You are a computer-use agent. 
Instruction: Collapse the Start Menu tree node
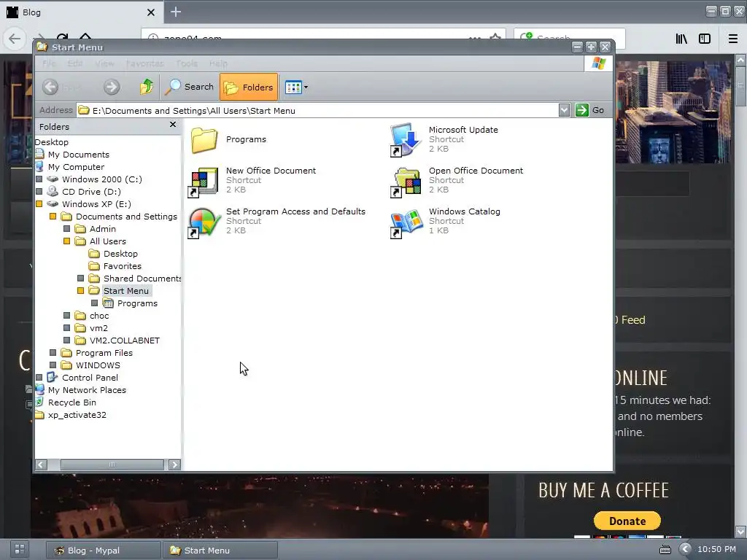[x=80, y=291]
